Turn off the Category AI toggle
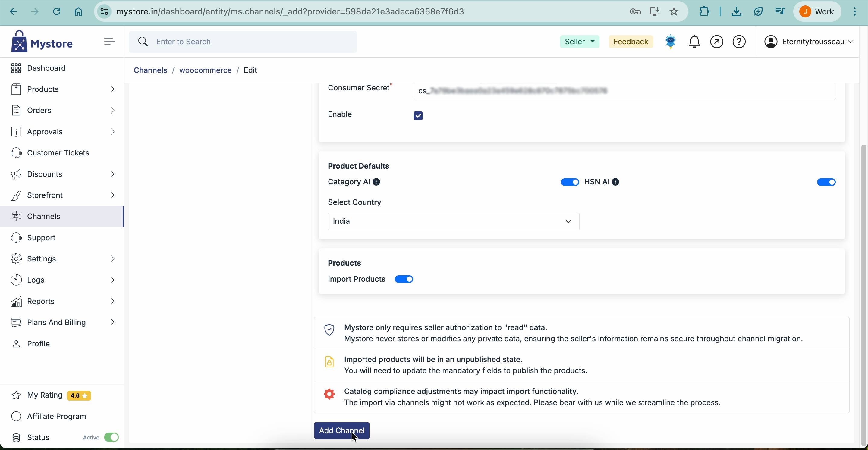Viewport: 868px width, 450px height. tap(570, 183)
